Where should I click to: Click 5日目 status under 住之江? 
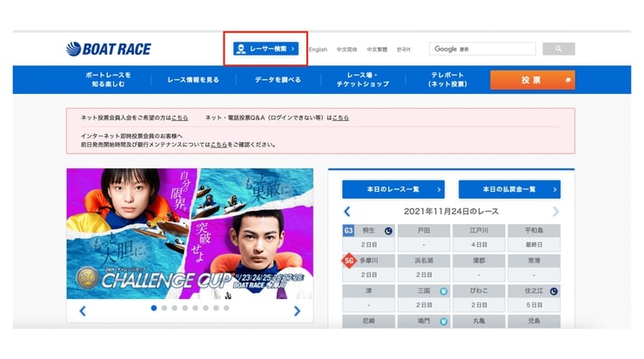tap(534, 305)
